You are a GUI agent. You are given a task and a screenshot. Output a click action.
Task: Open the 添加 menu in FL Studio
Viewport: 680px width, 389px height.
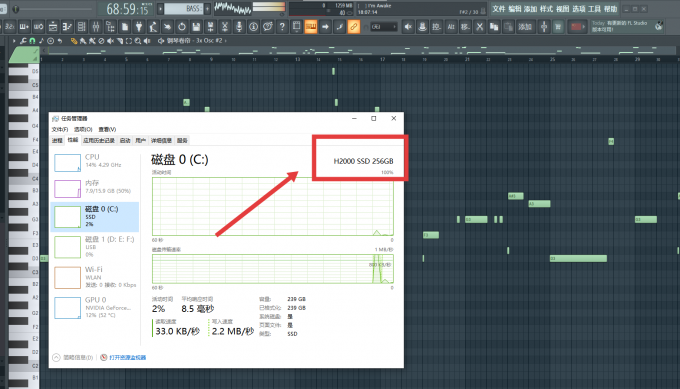(x=530, y=9)
